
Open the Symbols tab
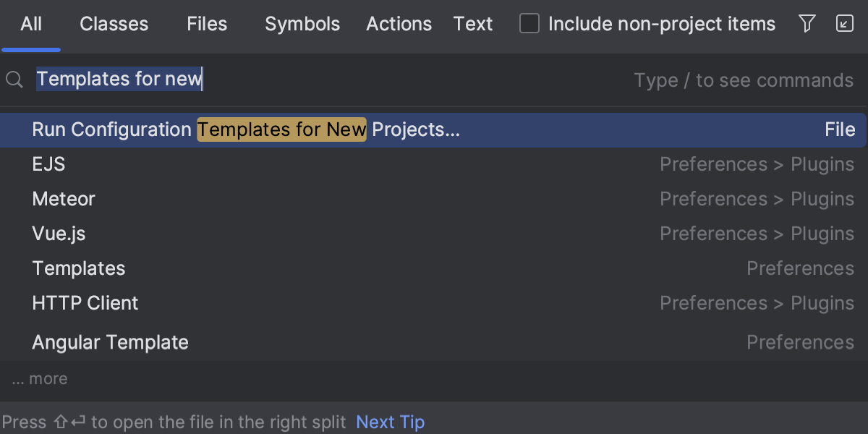(x=302, y=24)
